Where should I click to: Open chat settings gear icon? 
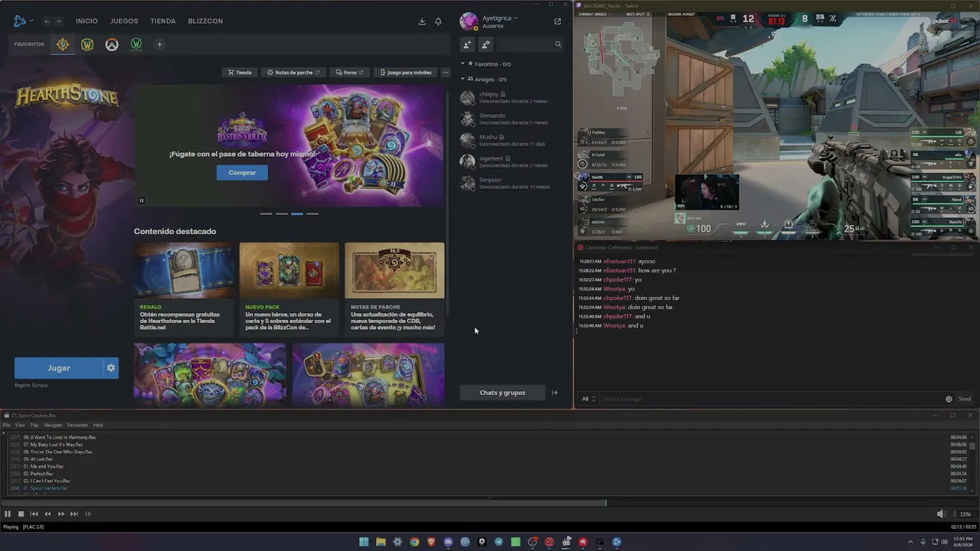pyautogui.click(x=949, y=399)
